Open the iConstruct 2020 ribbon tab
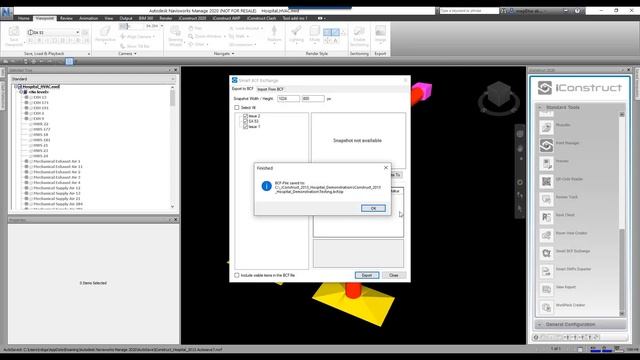Screen dimensions: 640x360 point(192,18)
